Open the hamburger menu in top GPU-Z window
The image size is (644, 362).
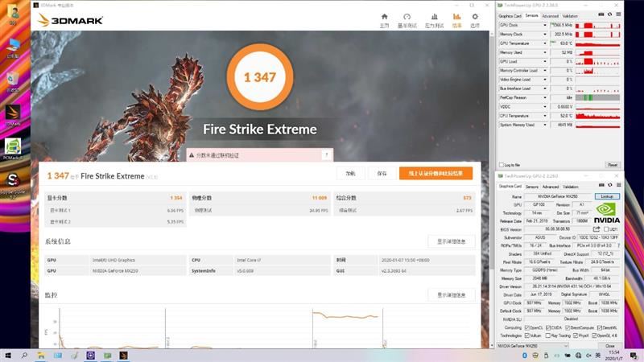click(x=618, y=14)
